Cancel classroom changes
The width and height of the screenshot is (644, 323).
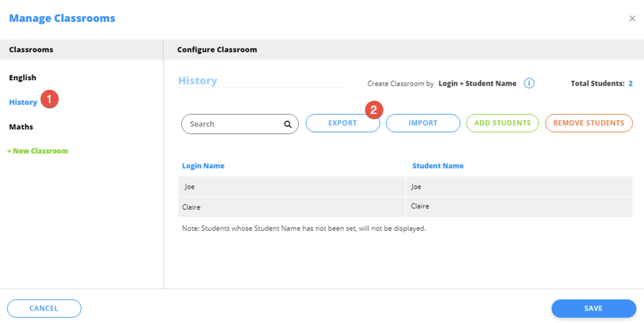44,308
